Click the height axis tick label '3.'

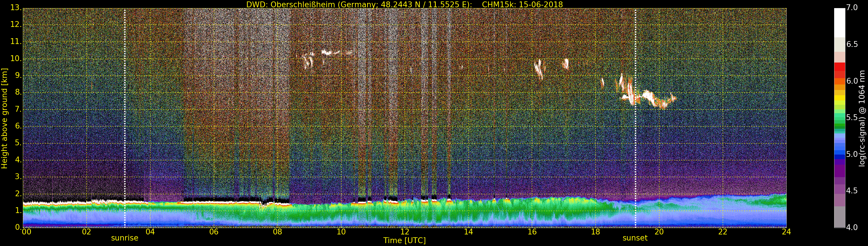coord(18,177)
